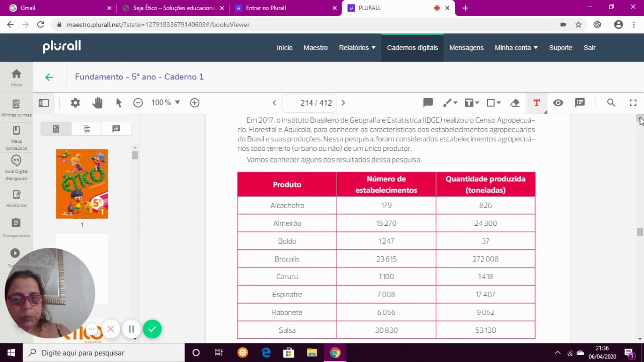Open the Windows Start menu

11,353
